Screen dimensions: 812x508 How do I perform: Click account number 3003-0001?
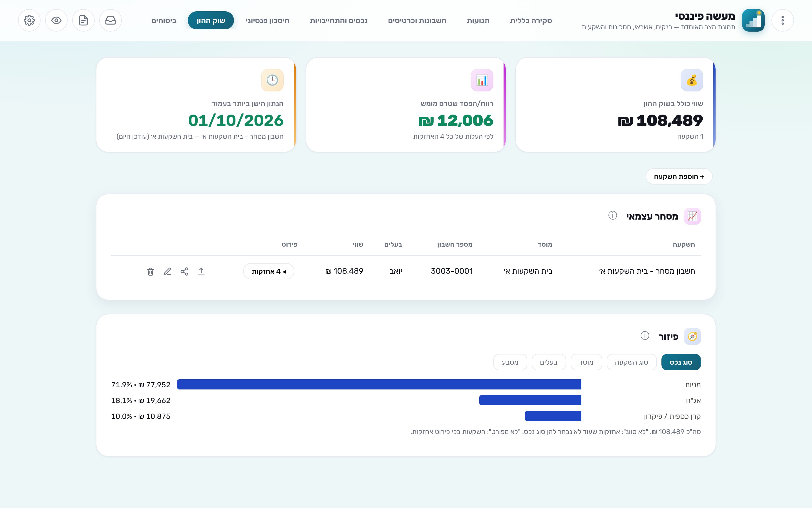[452, 271]
